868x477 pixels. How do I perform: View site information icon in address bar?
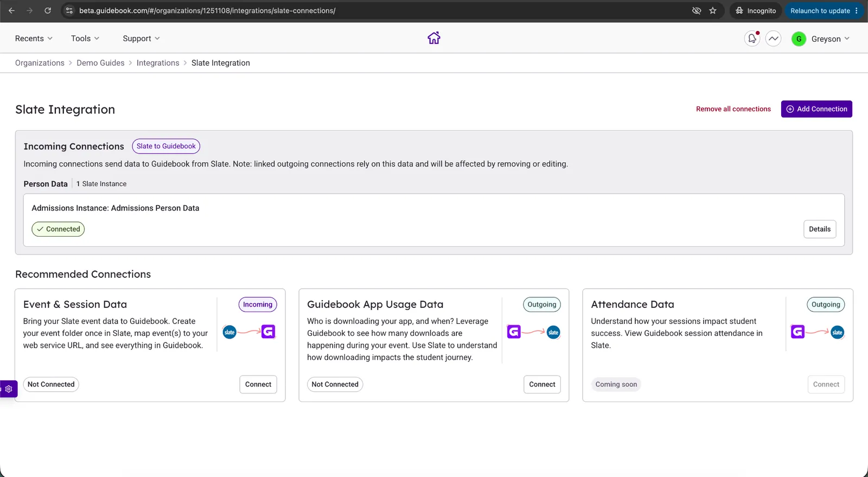[69, 10]
